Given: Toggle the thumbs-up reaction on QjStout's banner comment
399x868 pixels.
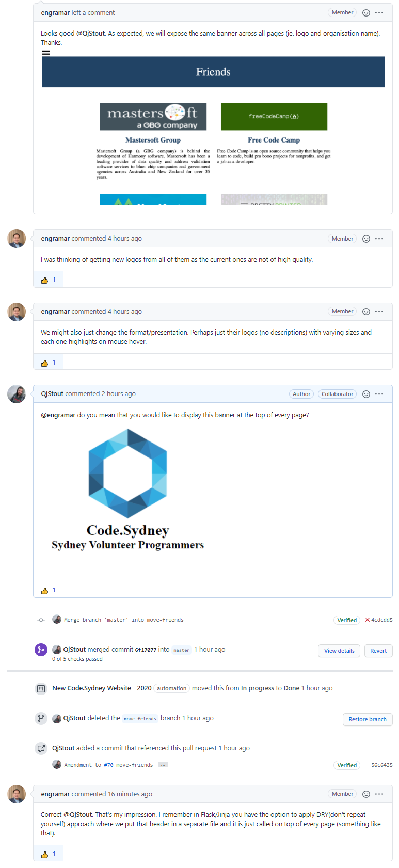Looking at the screenshot, I should click(x=47, y=590).
